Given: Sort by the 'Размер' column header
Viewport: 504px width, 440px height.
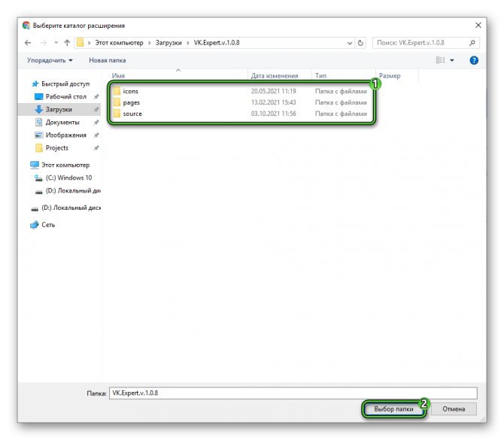Looking at the screenshot, I should point(390,75).
